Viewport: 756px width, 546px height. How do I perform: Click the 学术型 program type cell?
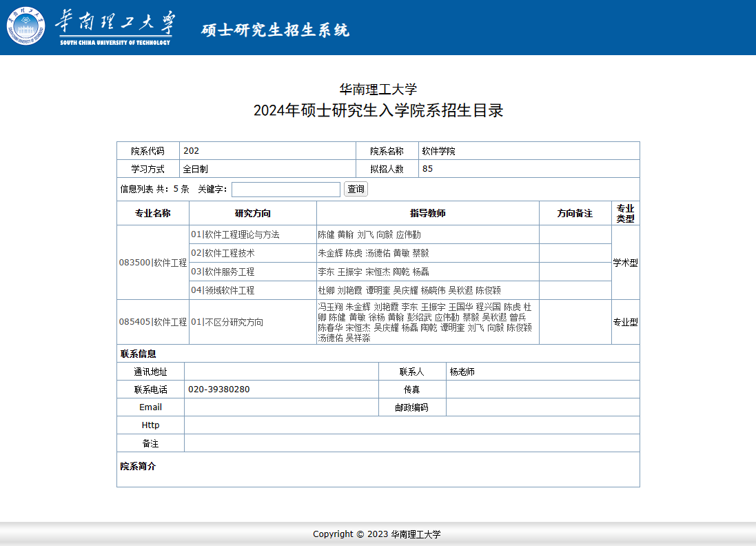(x=625, y=263)
